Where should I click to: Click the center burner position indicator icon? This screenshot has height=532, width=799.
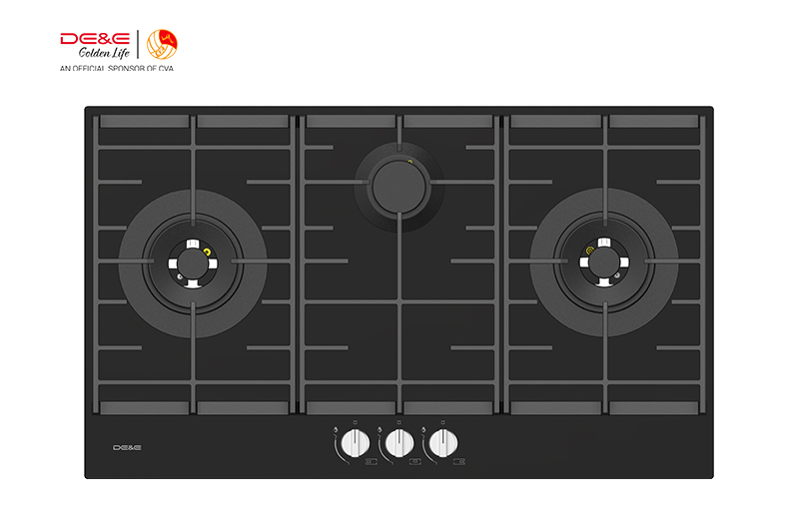click(x=415, y=462)
